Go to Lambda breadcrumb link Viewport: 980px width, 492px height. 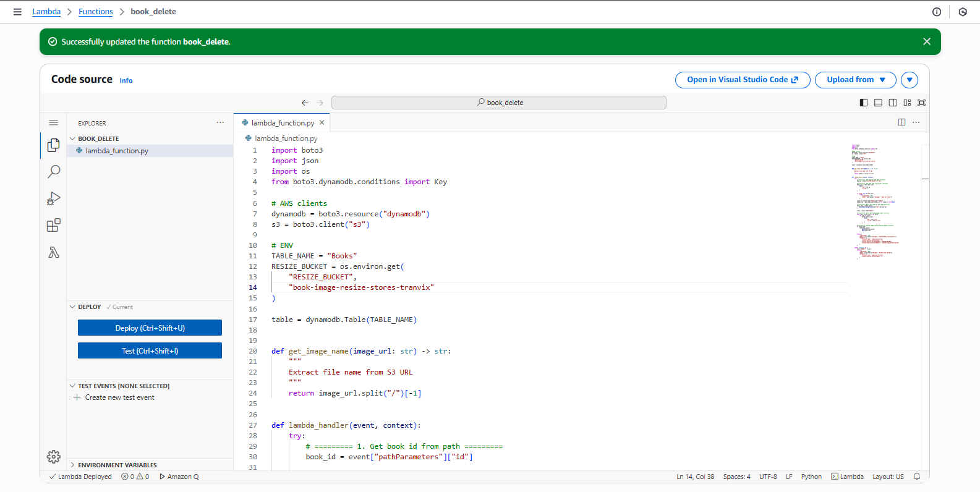46,12
